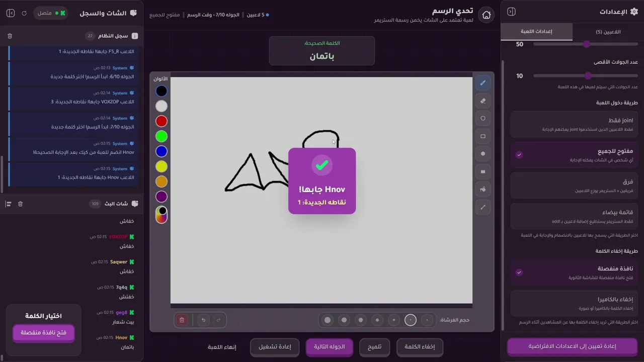Screen dimensions: 644x362
Task: Redo the drawing stroke
Action: (218, 320)
